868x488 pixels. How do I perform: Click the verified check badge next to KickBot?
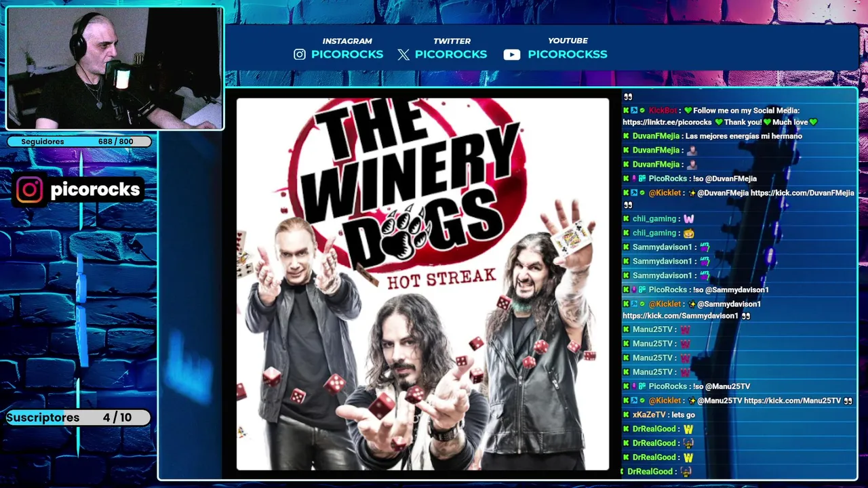click(x=642, y=110)
